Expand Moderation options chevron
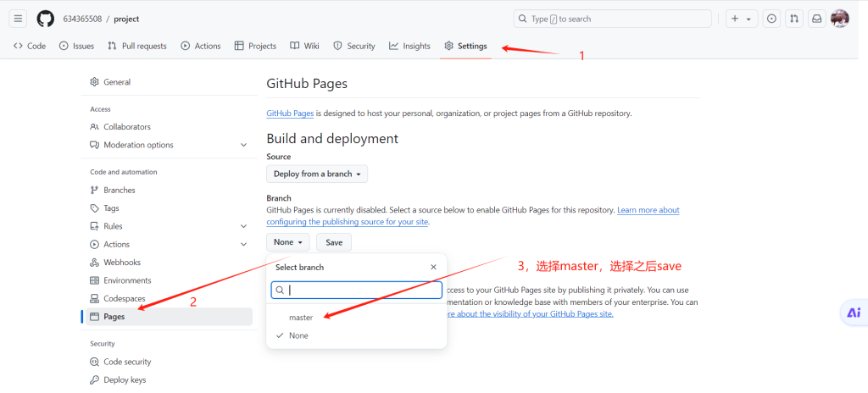Screen dimensions: 868x393 tap(243, 145)
